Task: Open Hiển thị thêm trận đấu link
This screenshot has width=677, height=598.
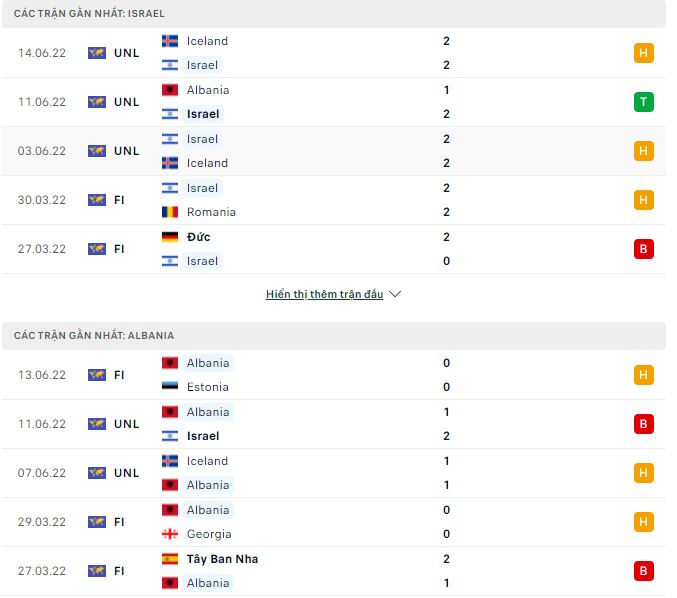Action: [324, 295]
